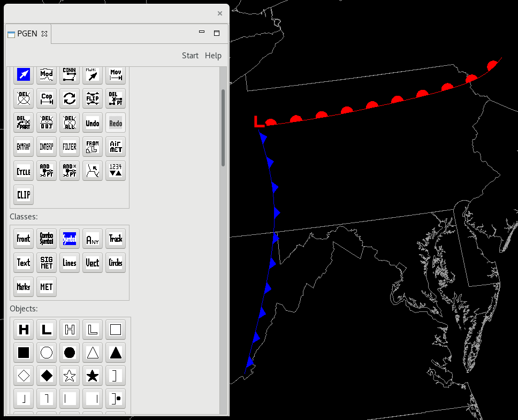Activate the ADD x PT tool

(x=70, y=171)
